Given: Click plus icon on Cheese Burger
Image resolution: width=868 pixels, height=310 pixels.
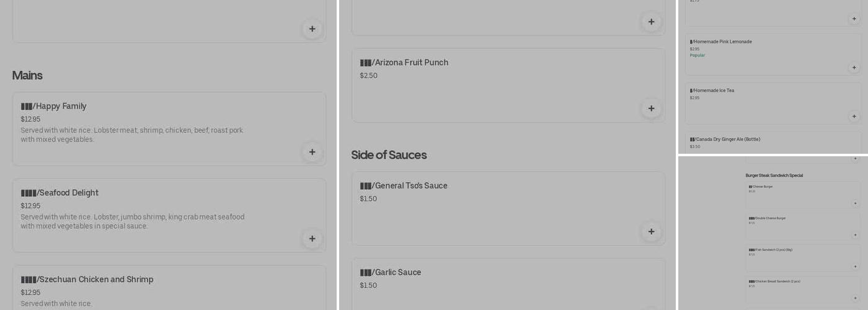Looking at the screenshot, I should pyautogui.click(x=855, y=203).
